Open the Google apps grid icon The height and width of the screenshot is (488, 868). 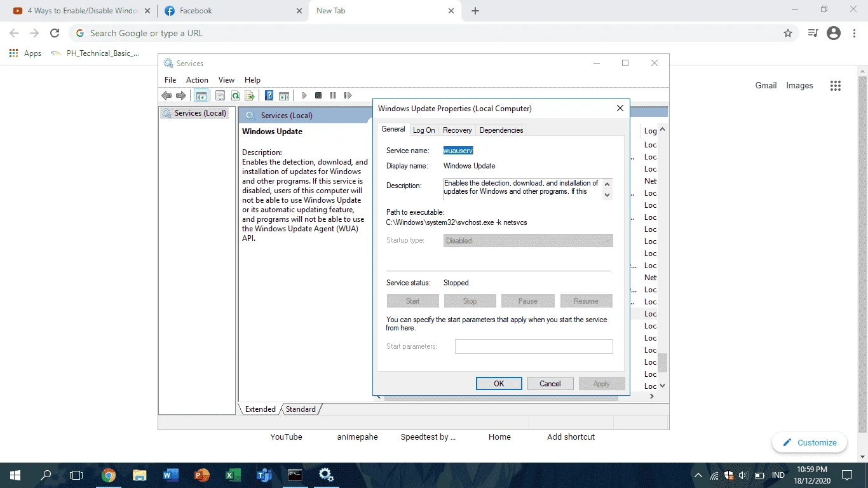pyautogui.click(x=836, y=86)
